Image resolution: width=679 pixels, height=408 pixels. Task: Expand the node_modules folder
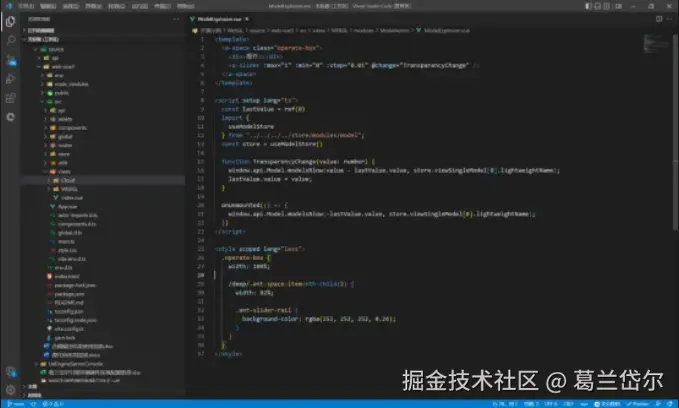coord(103,84)
